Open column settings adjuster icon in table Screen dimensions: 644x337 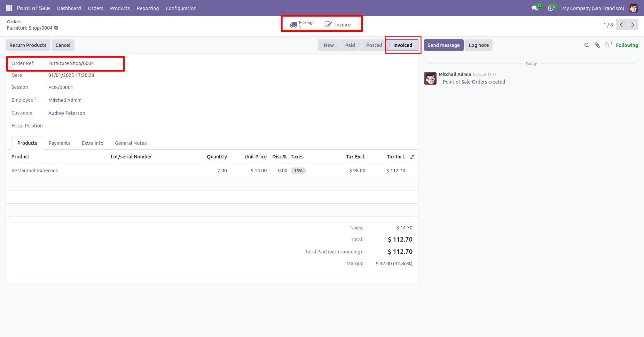pyautogui.click(x=412, y=157)
